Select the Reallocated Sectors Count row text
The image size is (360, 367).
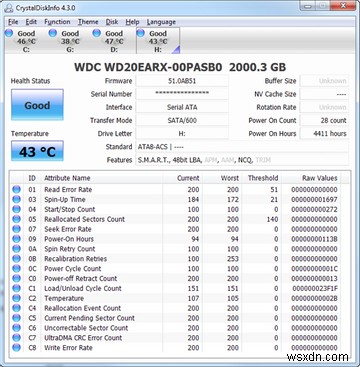85,219
